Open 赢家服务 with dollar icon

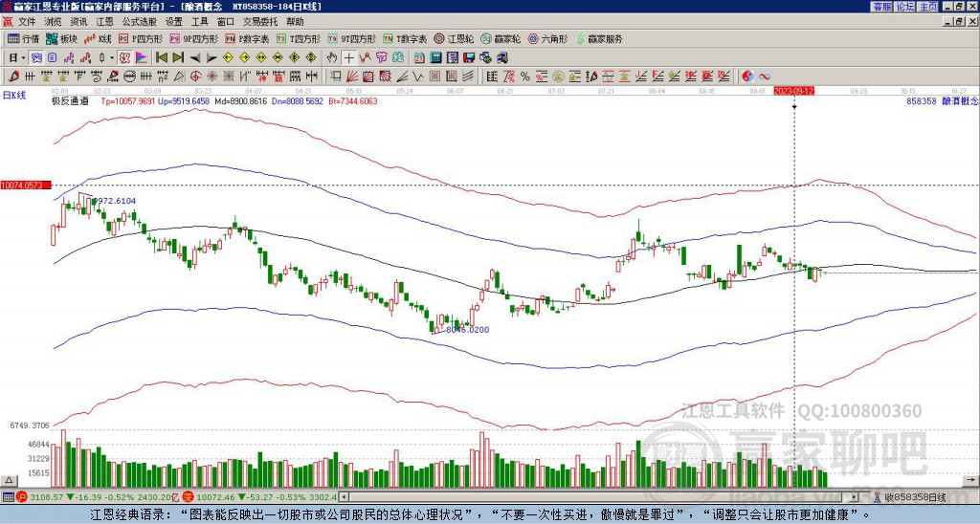(599, 38)
